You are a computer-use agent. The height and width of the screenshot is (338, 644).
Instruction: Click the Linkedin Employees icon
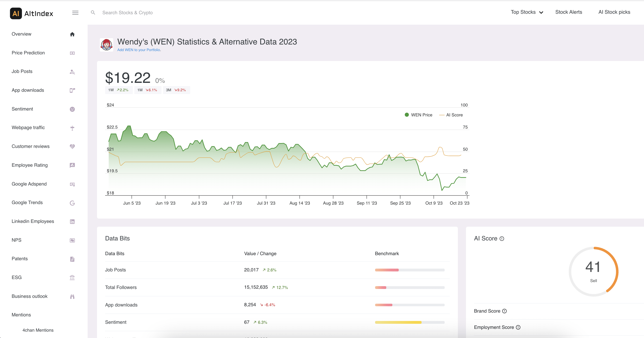tap(72, 222)
